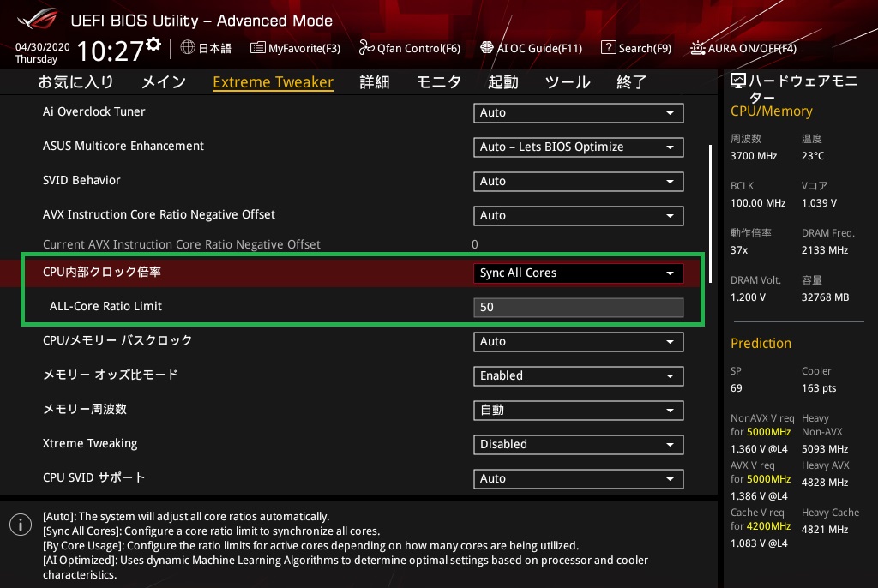This screenshot has height=588, width=878.
Task: Open the CPU内部クロック倍率 Sync All Cores dropdown
Action: (578, 273)
